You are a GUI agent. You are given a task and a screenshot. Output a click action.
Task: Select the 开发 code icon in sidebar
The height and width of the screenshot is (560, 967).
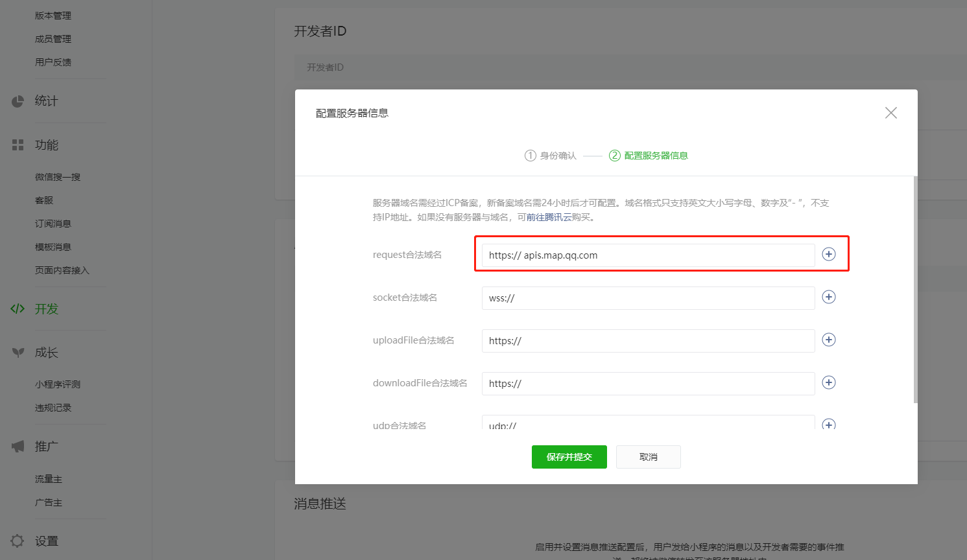pyautogui.click(x=18, y=309)
